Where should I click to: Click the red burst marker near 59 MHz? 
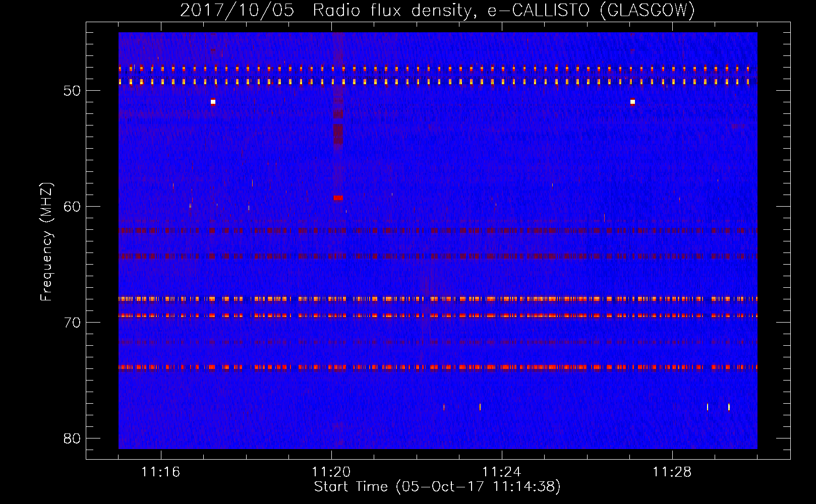(338, 198)
